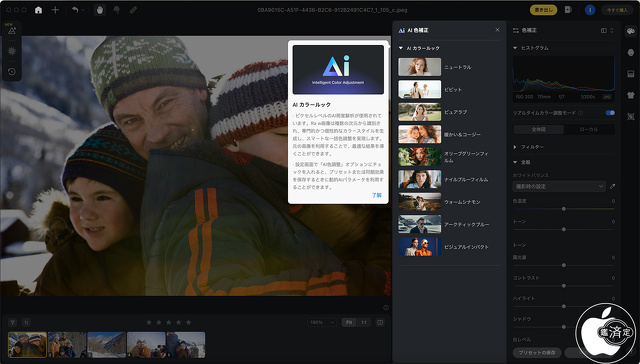This screenshot has width=640, height=364.
Task: Open the filmstrip sort order icon
Action: point(26,322)
